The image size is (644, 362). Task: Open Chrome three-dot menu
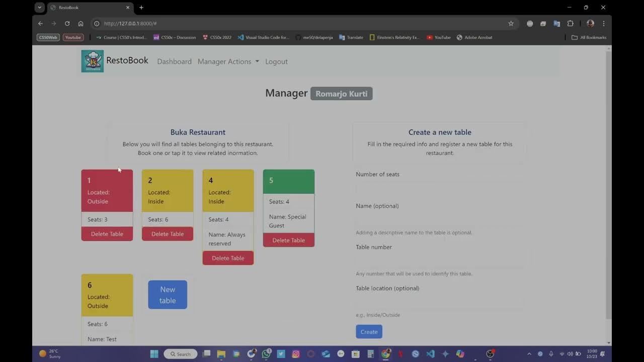603,24
